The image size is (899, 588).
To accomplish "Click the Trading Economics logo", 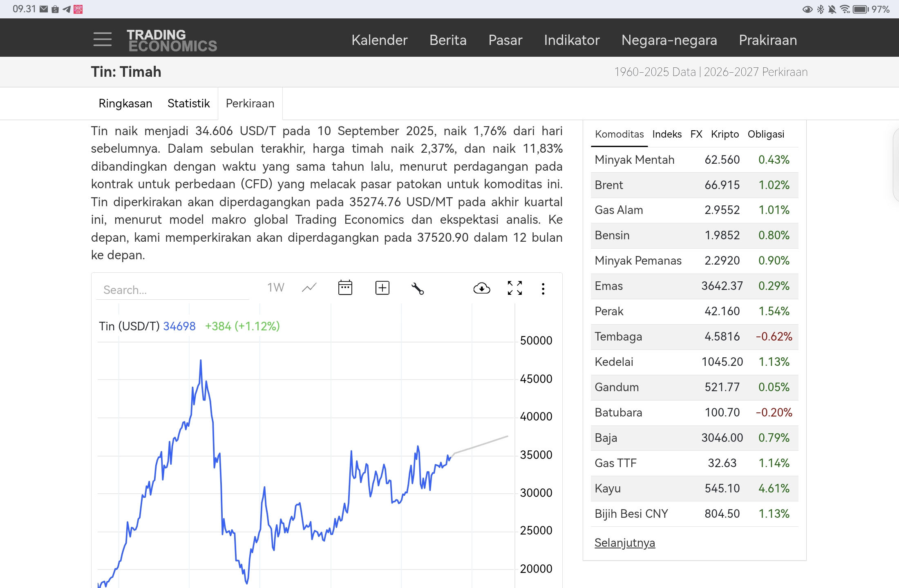I will 172,40.
